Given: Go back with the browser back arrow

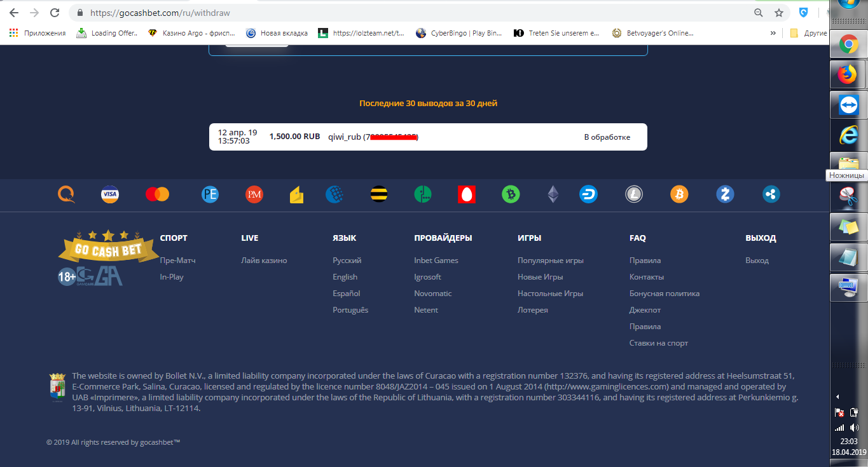Looking at the screenshot, I should tap(14, 13).
